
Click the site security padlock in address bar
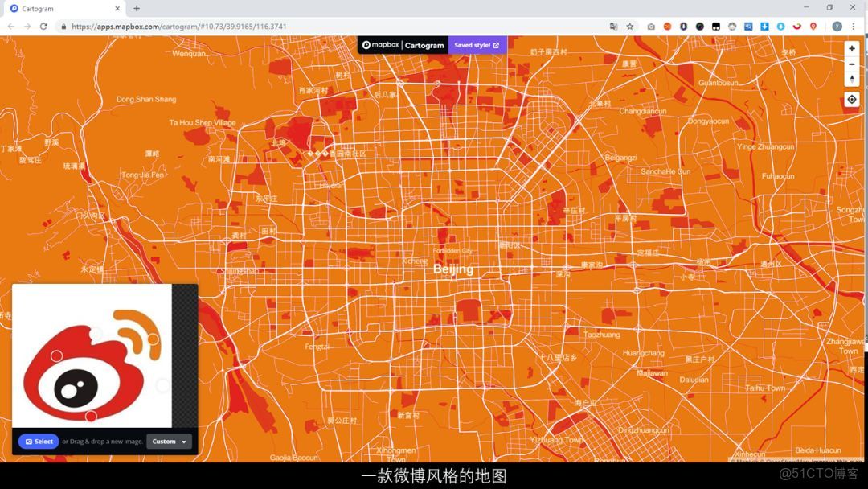(x=63, y=26)
